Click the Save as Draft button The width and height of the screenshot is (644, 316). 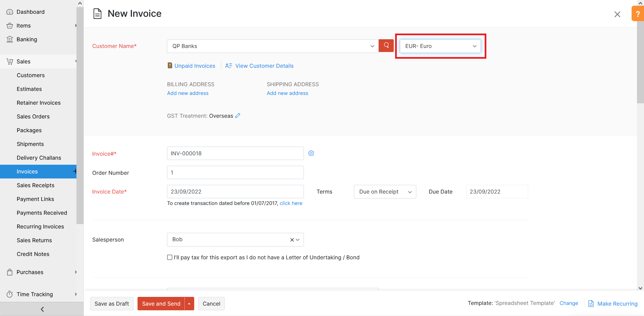pos(112,304)
